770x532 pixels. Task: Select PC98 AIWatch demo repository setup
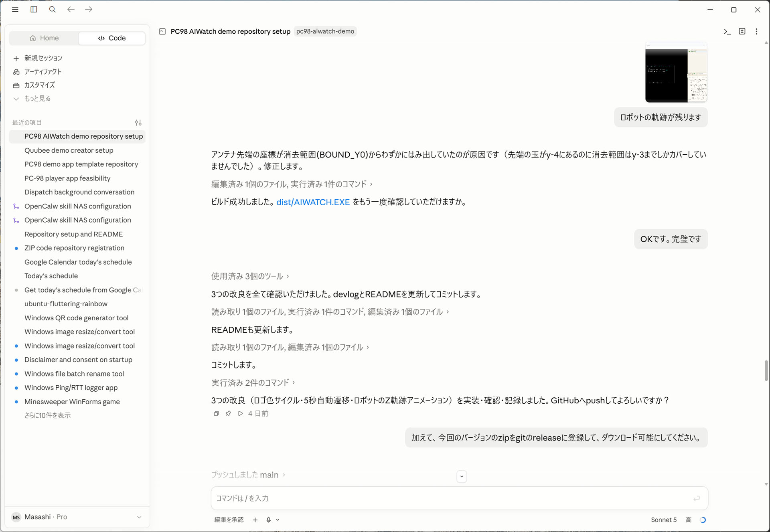[77, 136]
